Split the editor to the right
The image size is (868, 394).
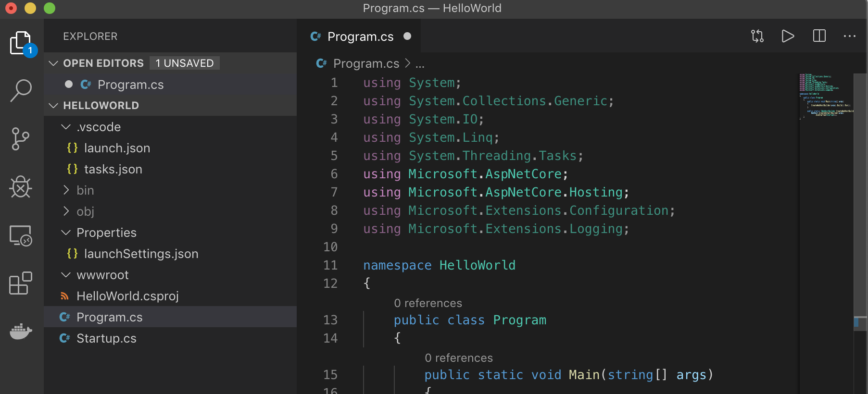pyautogui.click(x=819, y=36)
